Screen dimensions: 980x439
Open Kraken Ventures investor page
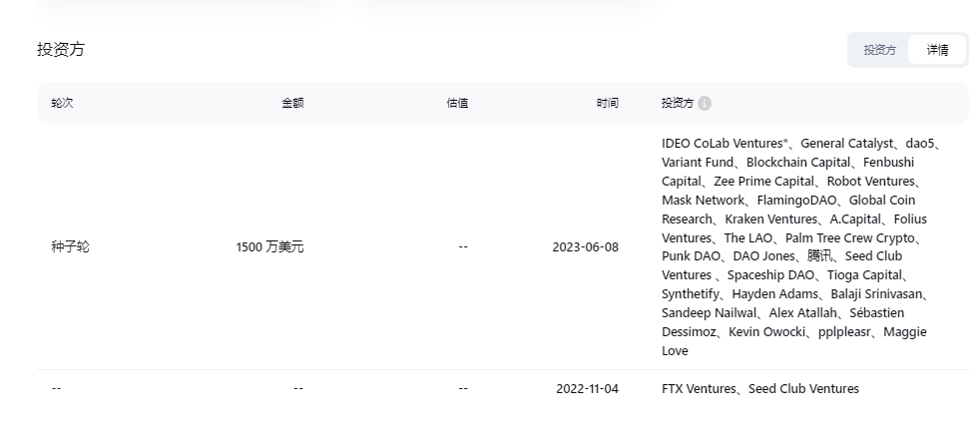(x=770, y=219)
